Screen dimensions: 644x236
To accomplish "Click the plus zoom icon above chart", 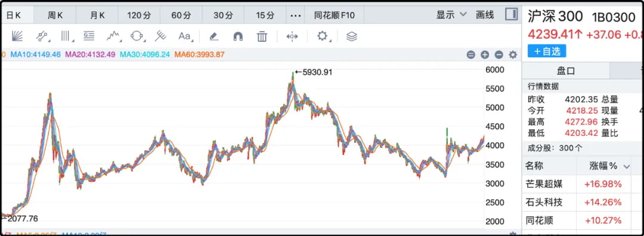I will tap(485, 55).
